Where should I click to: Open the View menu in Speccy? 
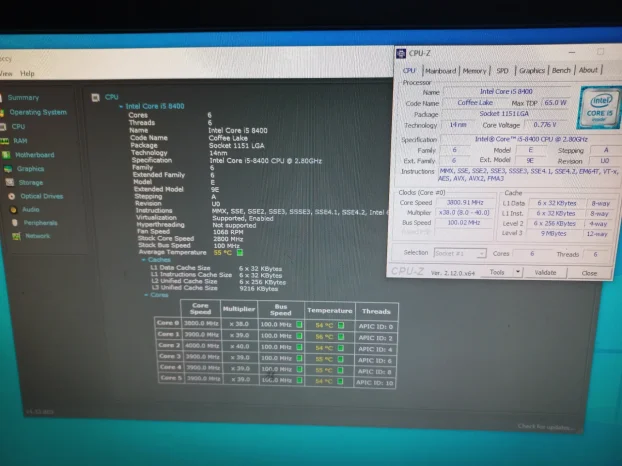coord(6,73)
